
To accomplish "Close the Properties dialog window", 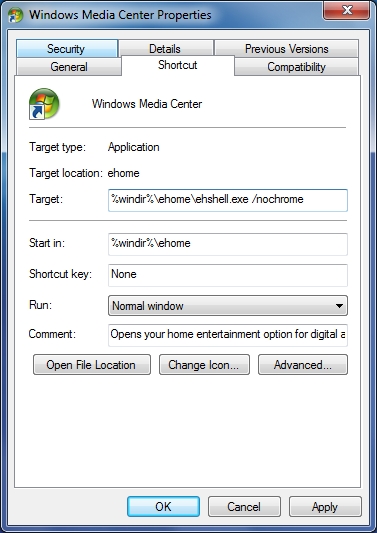I will (x=346, y=10).
